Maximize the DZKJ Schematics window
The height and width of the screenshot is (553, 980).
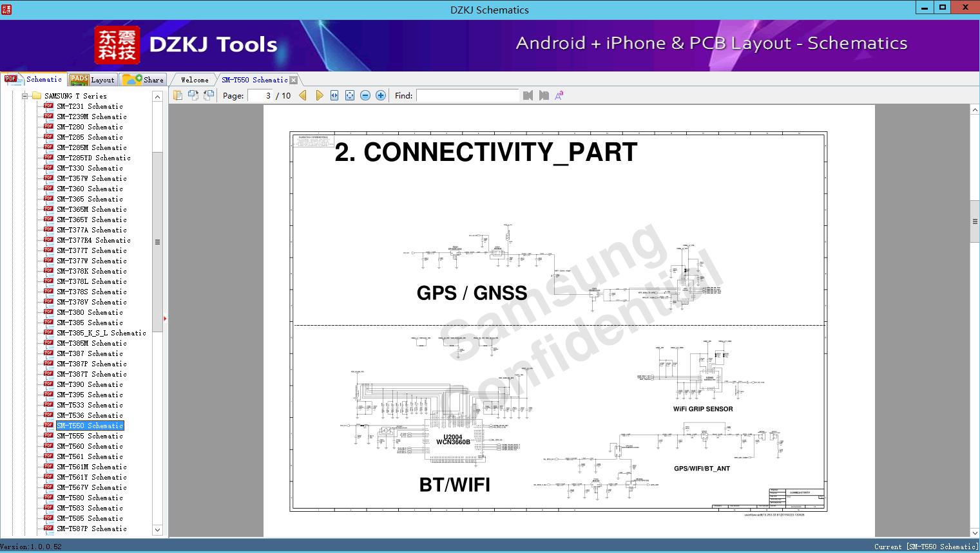tap(942, 8)
